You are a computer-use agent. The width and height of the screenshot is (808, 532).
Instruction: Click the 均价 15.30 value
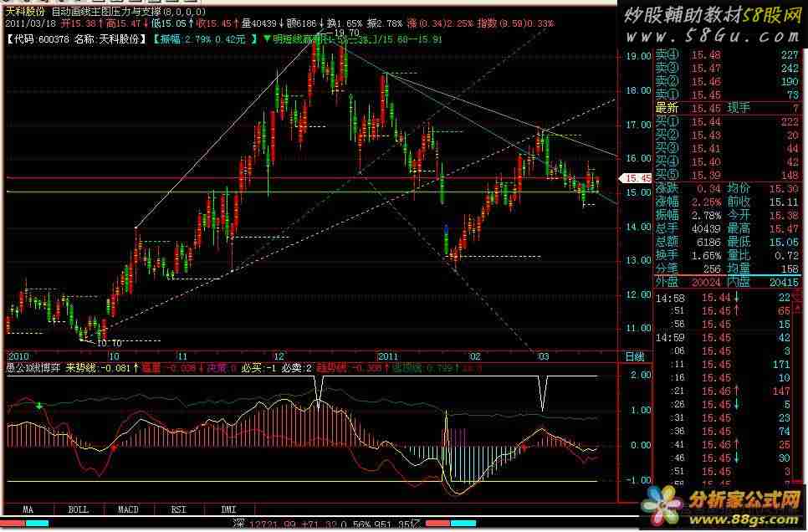(784, 189)
